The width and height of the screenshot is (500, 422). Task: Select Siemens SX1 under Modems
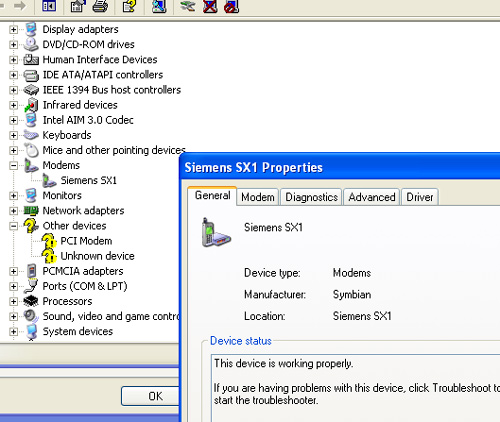89,180
